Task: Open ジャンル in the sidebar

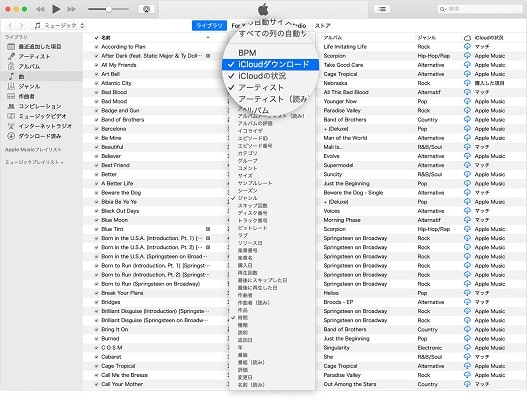Action: coord(29,86)
